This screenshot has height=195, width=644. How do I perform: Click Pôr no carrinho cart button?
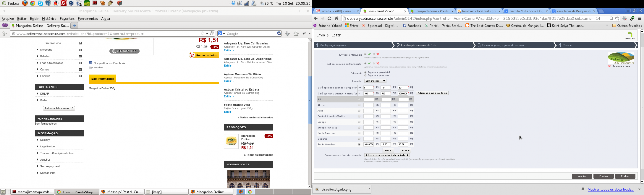point(204,55)
